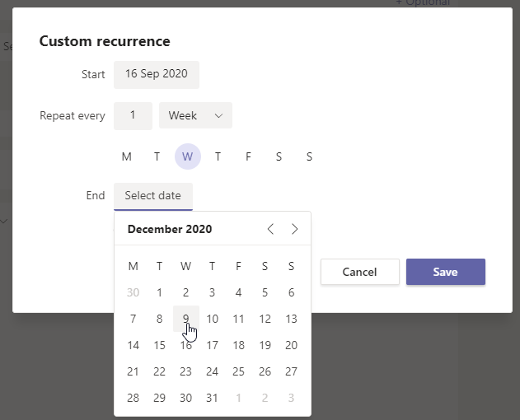520x420 pixels.
Task: Click the Repeat every number field
Action: point(133,115)
